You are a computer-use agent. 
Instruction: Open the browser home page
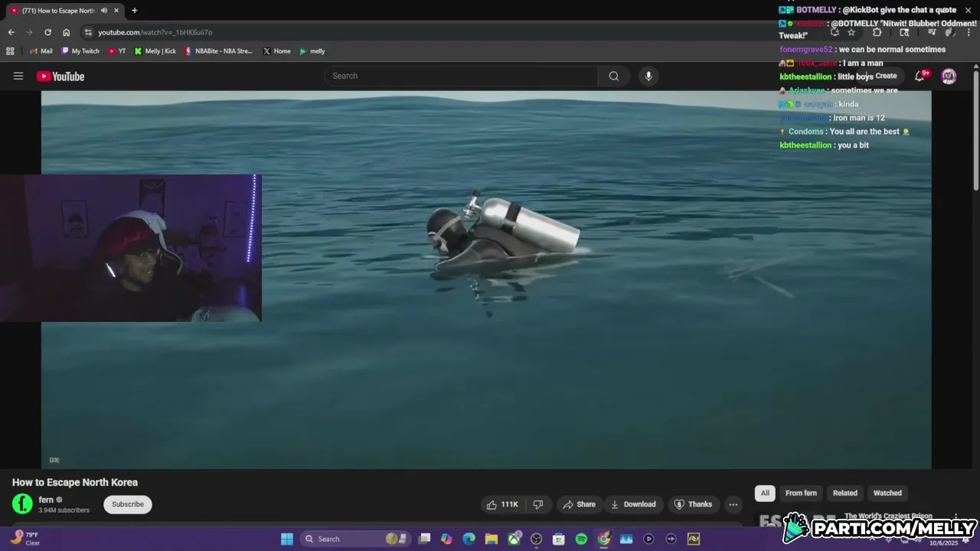click(66, 32)
